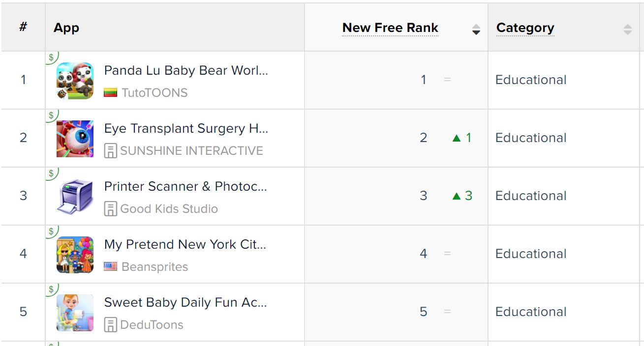Click the Eye Transplant Surgery app icon
The width and height of the screenshot is (644, 346).
coord(75,139)
